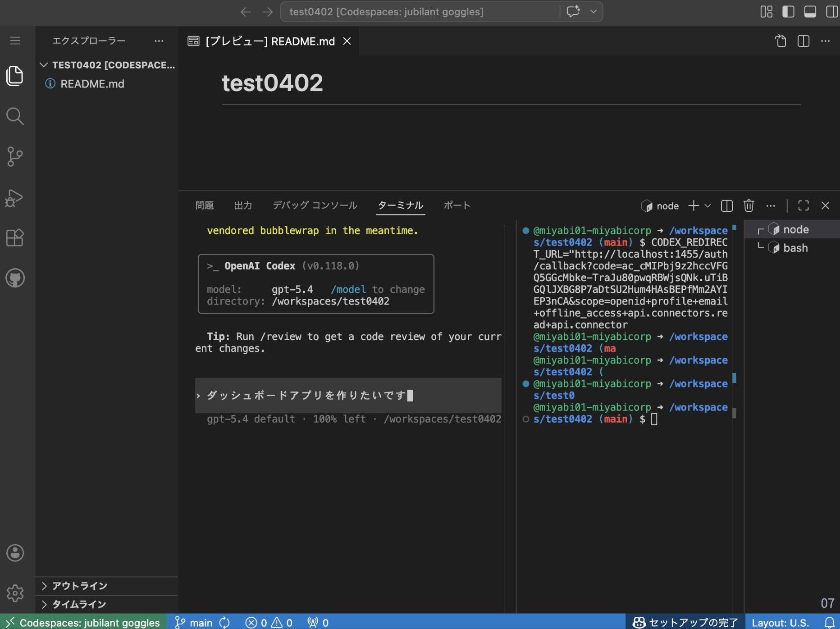Switch to the デバッグ コンソール tab
This screenshot has width=840, height=629.
315,206
